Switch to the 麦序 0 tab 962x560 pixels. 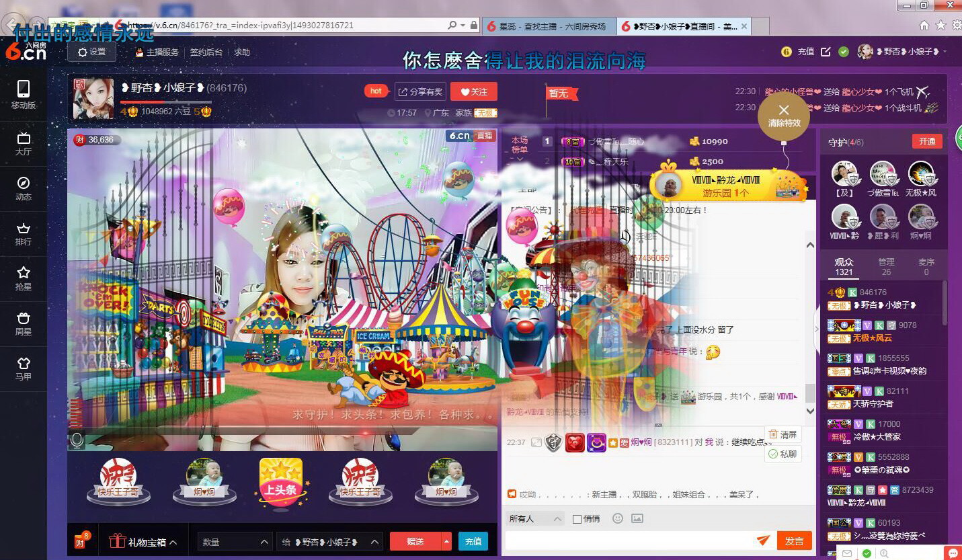pyautogui.click(x=926, y=267)
